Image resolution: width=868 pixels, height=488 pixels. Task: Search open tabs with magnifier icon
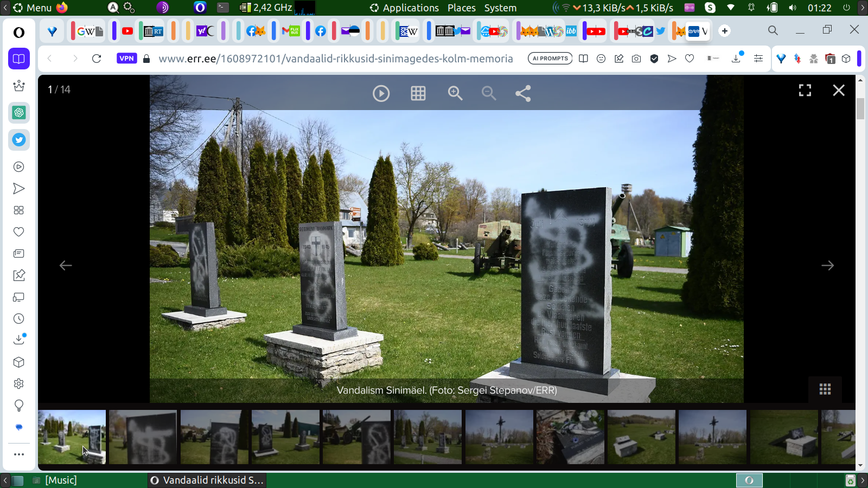[x=773, y=31]
